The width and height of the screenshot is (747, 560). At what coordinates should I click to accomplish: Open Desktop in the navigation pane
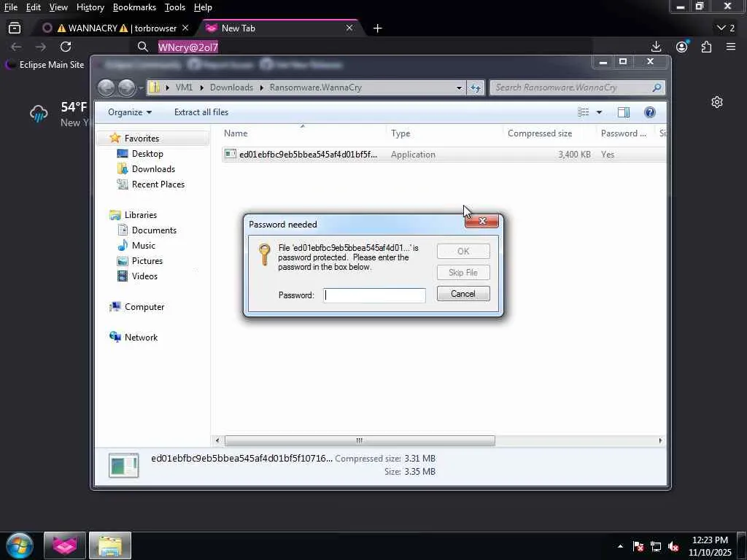point(147,154)
